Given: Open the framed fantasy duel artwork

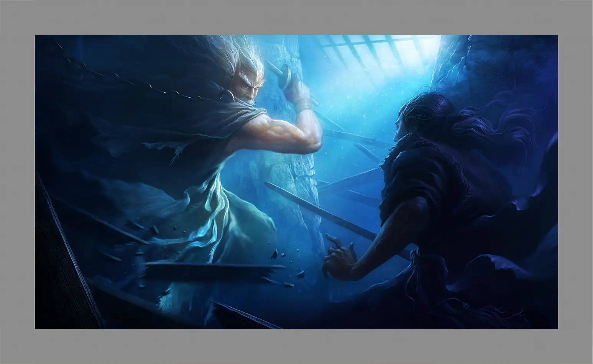Looking at the screenshot, I should pyautogui.click(x=296, y=182).
